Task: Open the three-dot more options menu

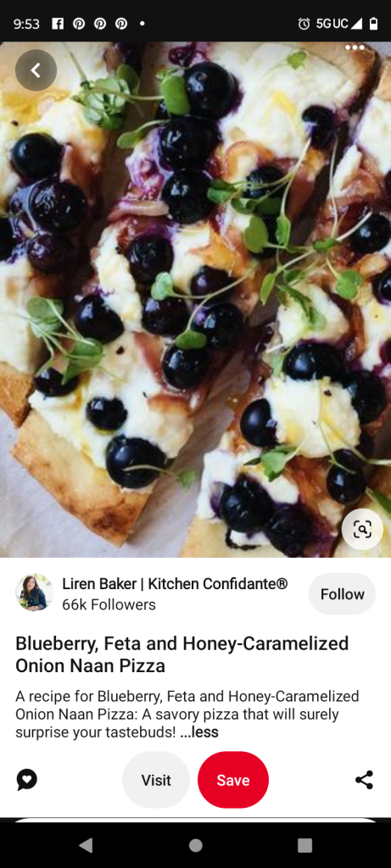Action: pyautogui.click(x=355, y=47)
